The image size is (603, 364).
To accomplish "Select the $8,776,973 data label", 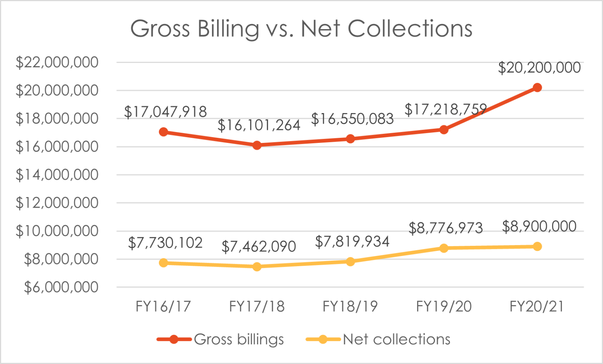I will pos(446,228).
